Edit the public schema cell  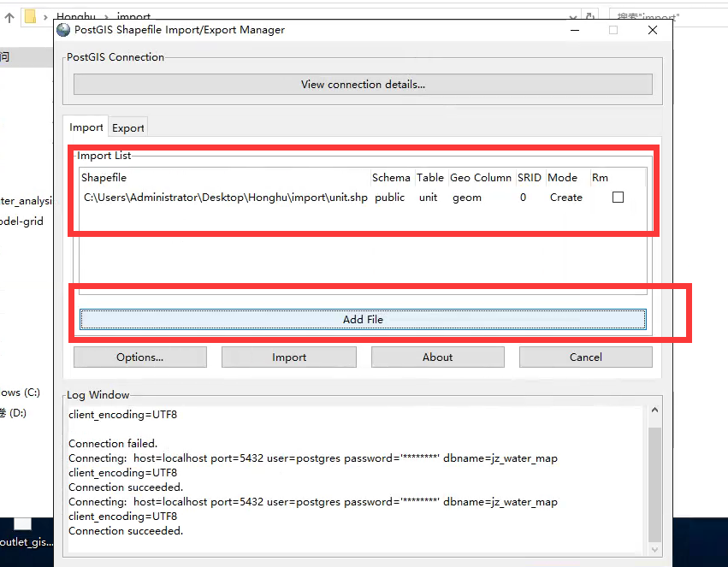coord(389,198)
